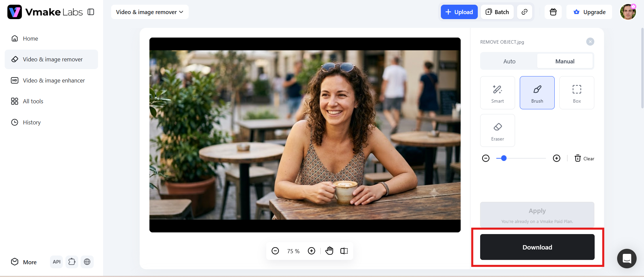
Task: Select the Brush tool
Action: pyautogui.click(x=537, y=93)
